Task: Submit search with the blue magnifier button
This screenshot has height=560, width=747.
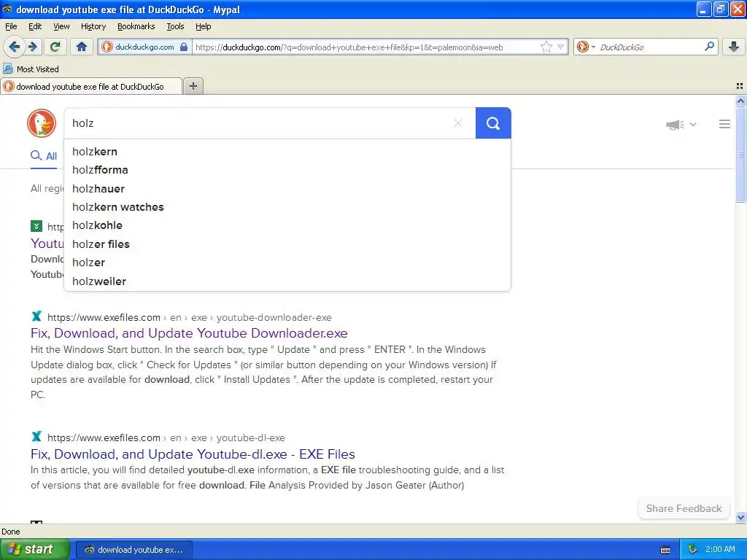Action: (493, 123)
